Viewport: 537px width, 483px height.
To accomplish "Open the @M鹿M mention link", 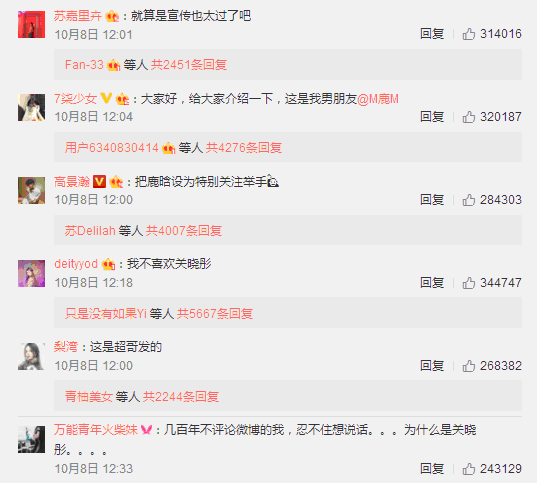I will (378, 99).
